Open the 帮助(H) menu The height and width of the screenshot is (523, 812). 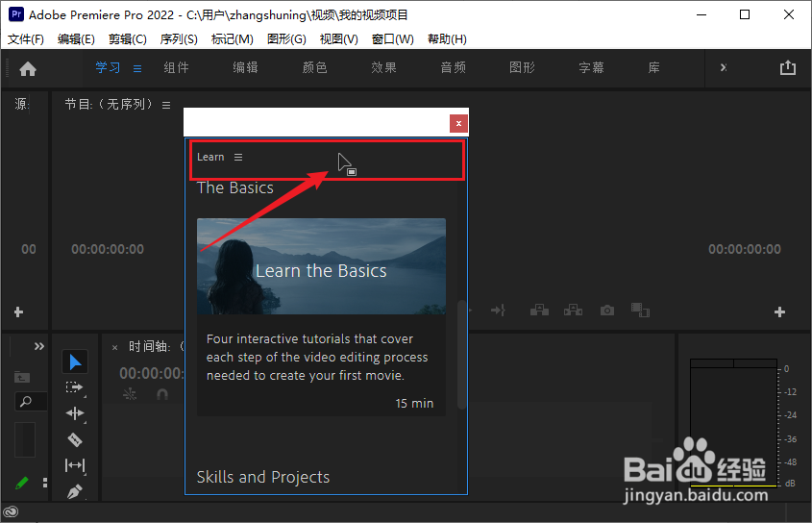[447, 38]
